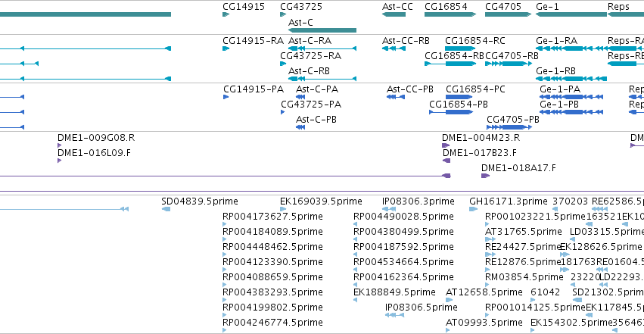The width and height of the screenshot is (644, 334).
Task: Select the CG4705 gene label
Action: 503,7
